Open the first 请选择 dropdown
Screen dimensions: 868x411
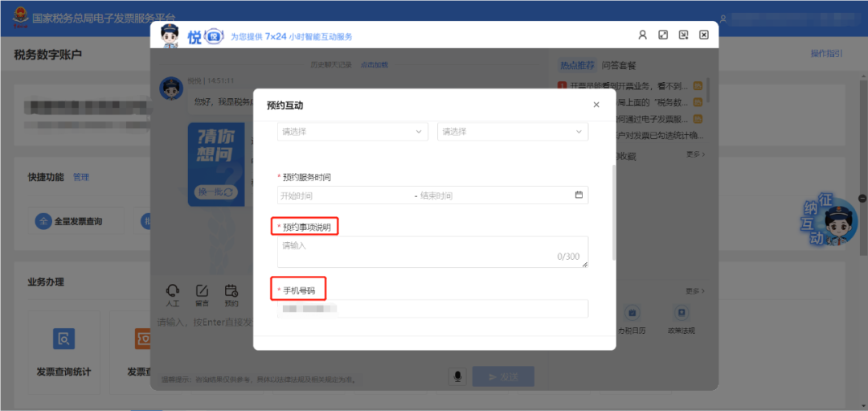tap(353, 132)
